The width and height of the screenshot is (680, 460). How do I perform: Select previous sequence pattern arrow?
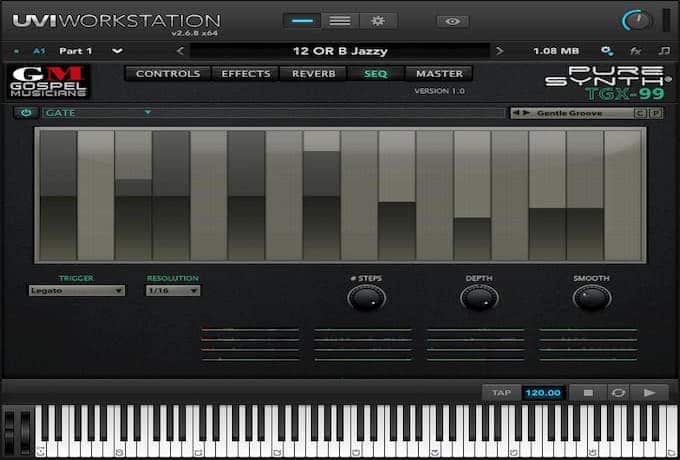point(517,113)
